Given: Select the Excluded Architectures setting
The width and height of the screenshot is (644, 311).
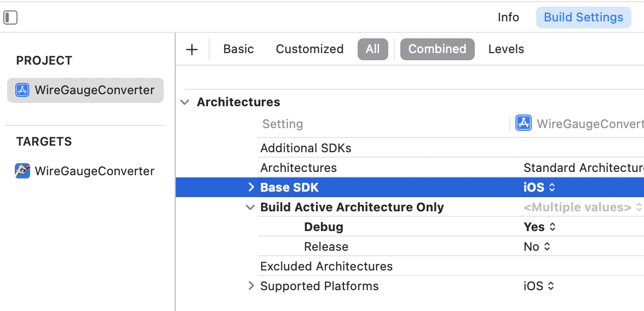Looking at the screenshot, I should point(326,266).
